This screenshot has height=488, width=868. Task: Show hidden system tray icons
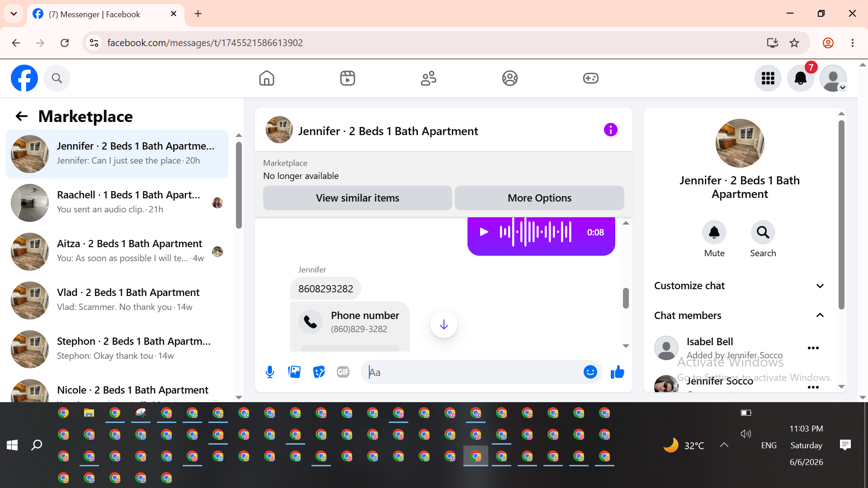724,445
